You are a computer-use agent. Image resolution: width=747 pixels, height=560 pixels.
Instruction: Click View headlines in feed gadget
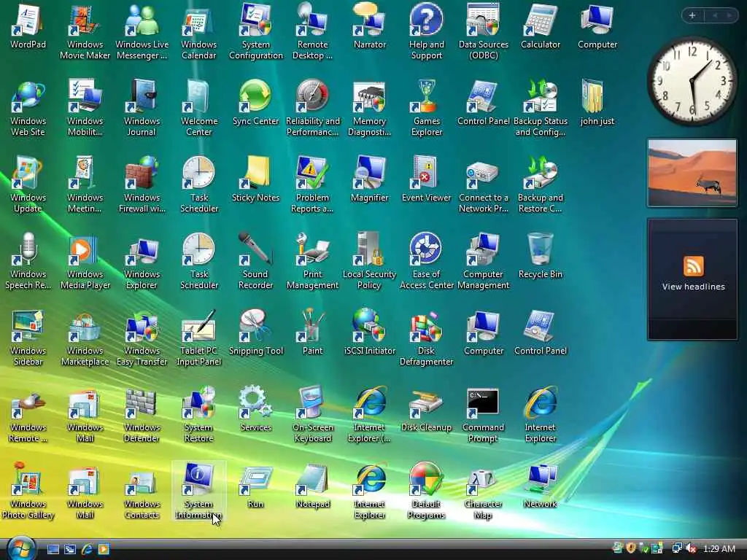point(693,287)
